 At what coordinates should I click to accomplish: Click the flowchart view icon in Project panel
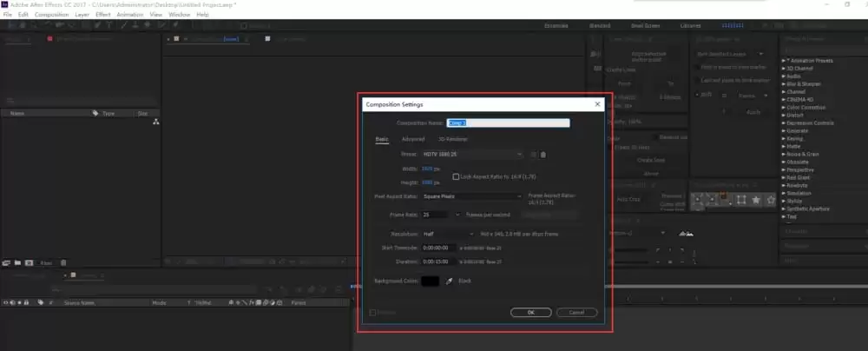(x=156, y=122)
